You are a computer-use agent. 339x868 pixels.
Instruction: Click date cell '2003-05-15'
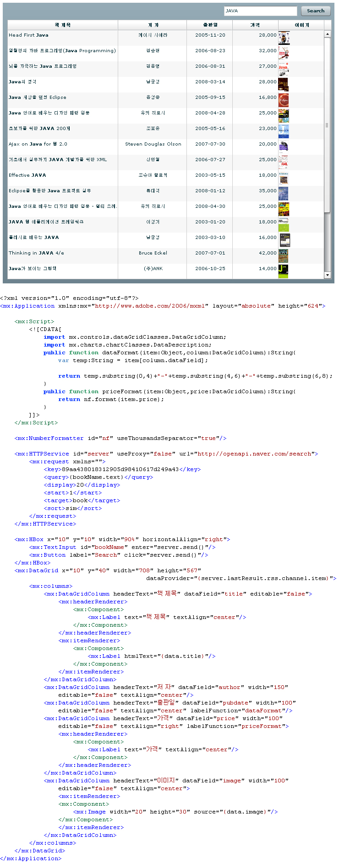(210, 175)
